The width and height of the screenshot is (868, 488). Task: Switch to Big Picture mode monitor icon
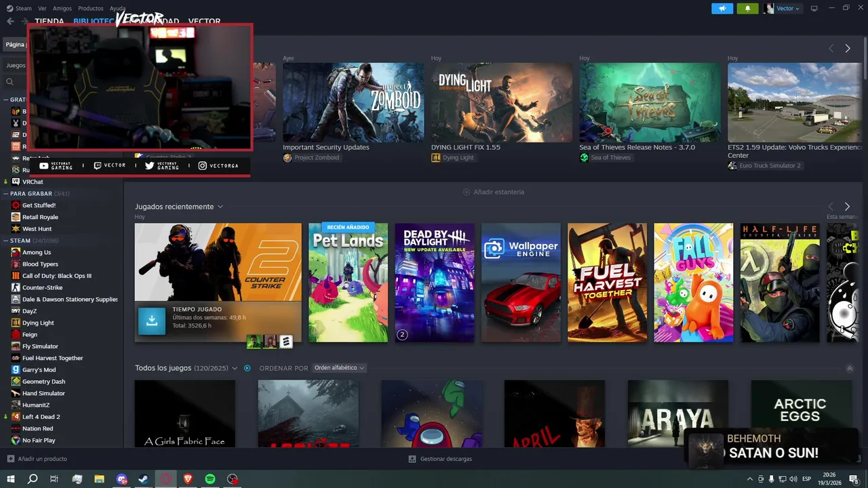pyautogui.click(x=814, y=8)
